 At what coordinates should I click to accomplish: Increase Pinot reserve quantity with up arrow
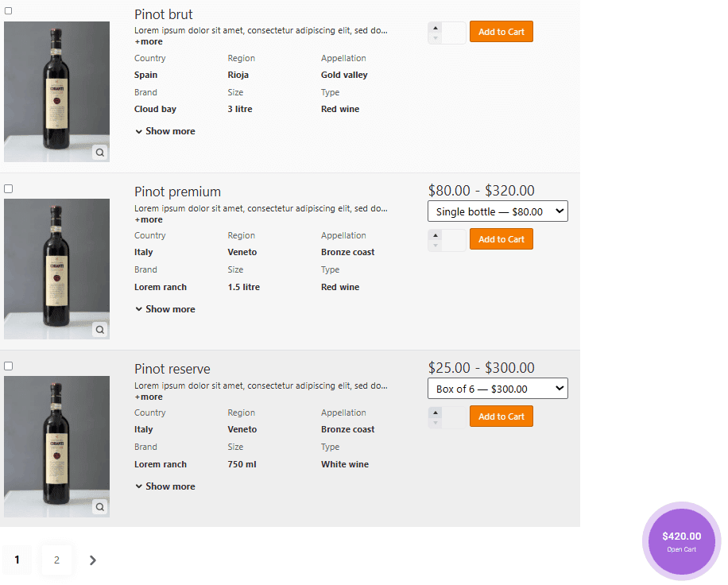click(436, 412)
